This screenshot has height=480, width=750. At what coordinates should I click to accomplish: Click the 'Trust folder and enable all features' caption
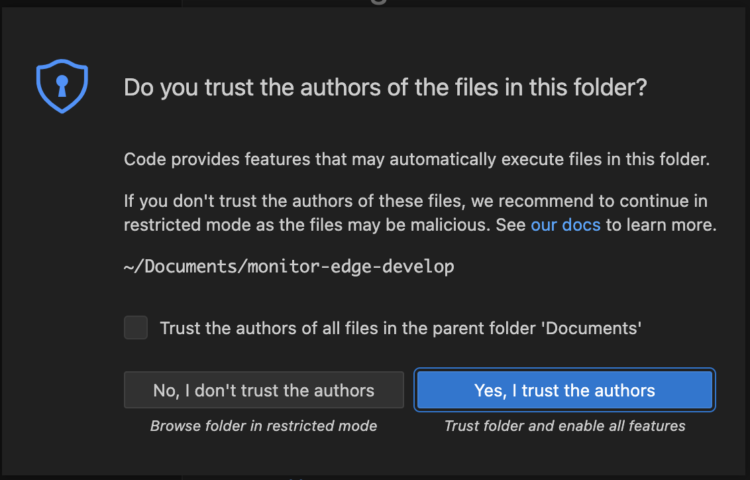click(565, 426)
